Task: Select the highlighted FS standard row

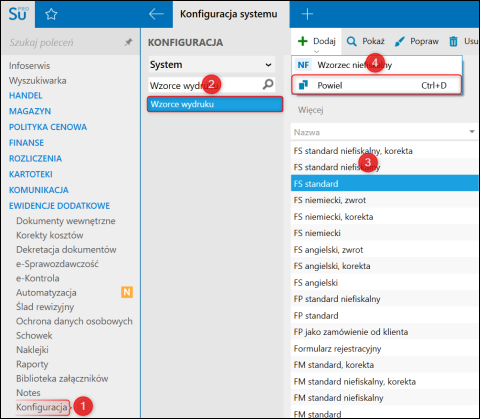Action: (x=385, y=184)
